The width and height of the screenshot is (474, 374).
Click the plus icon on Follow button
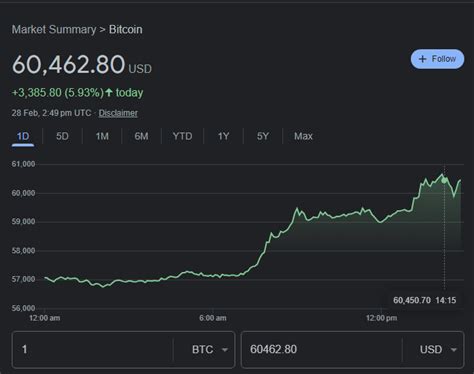[422, 59]
